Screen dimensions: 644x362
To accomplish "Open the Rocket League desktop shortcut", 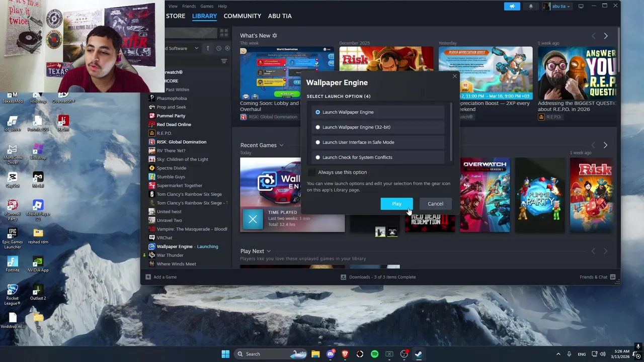I will (x=13, y=295).
